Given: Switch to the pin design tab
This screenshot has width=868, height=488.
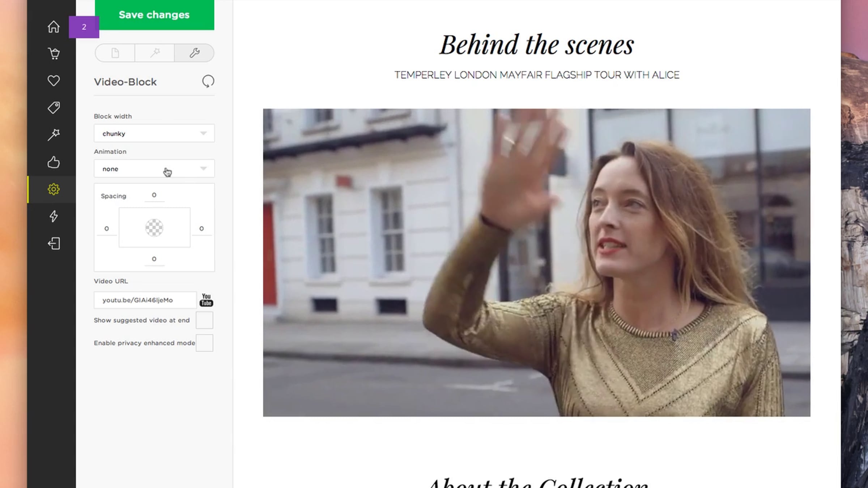Looking at the screenshot, I should 155,53.
